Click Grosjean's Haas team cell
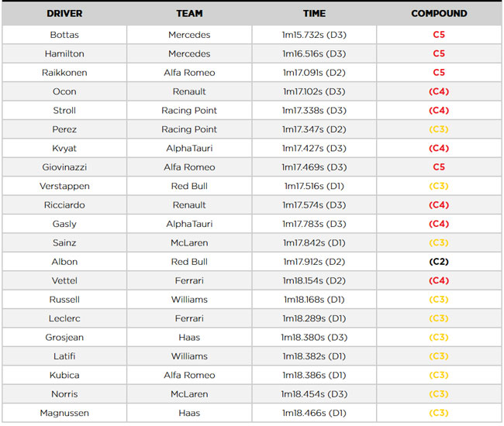Image resolution: width=504 pixels, height=426 pixels. (189, 338)
